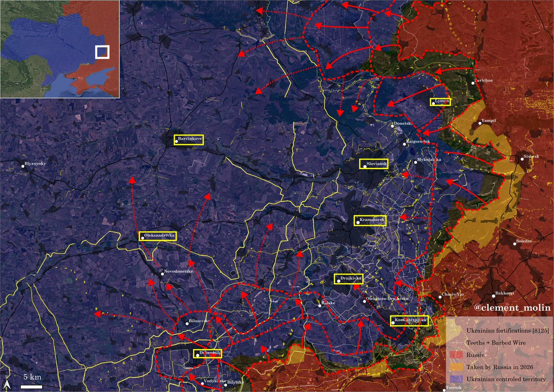554x392 pixels.
Task: Click the Raiske village label
Action: click(x=328, y=303)
